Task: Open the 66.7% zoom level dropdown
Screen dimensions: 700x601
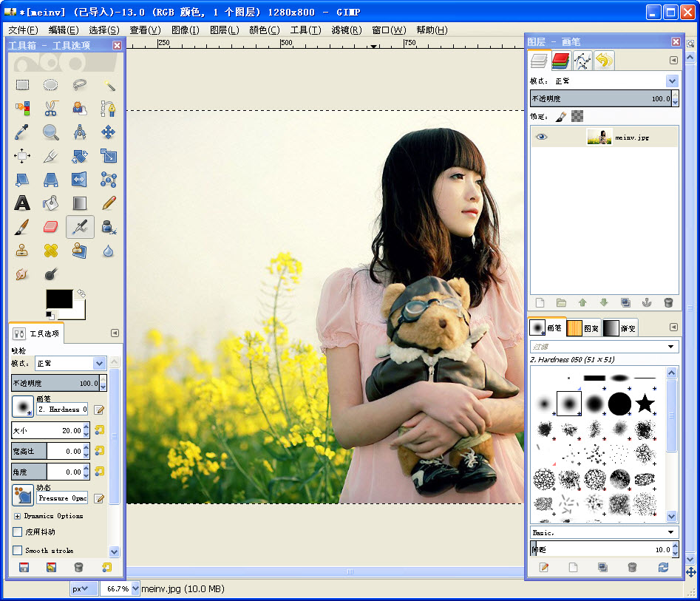Action: coord(135,588)
